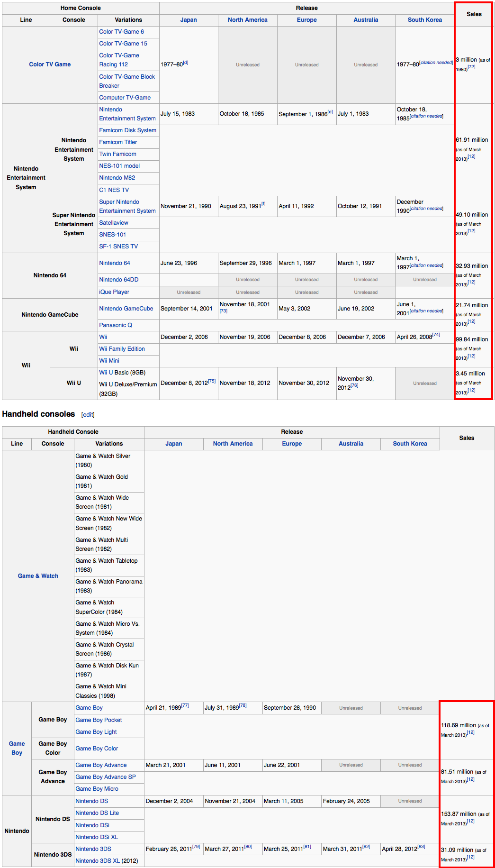Click the Famicom Titler link
The image size is (495, 868).
click(x=118, y=142)
